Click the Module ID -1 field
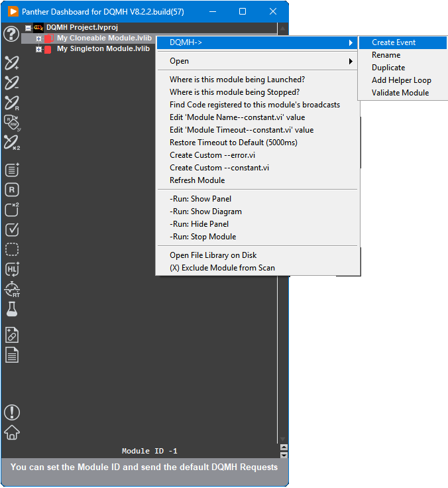 [149, 451]
